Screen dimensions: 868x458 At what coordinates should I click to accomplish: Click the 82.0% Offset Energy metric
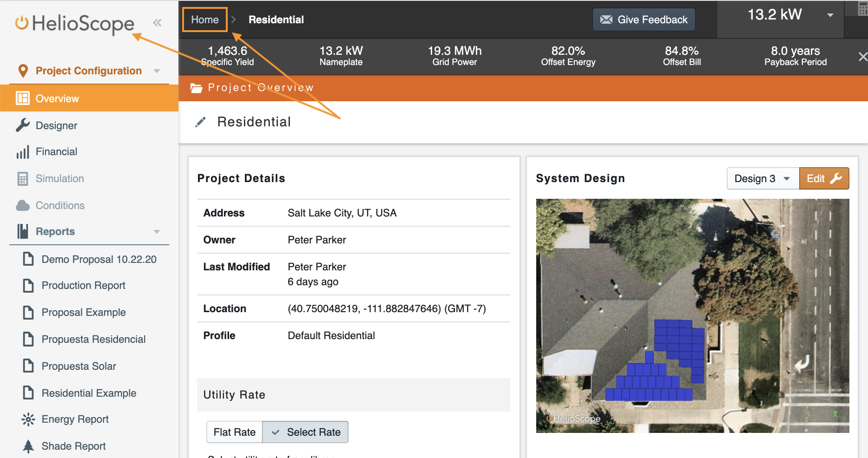click(x=568, y=56)
